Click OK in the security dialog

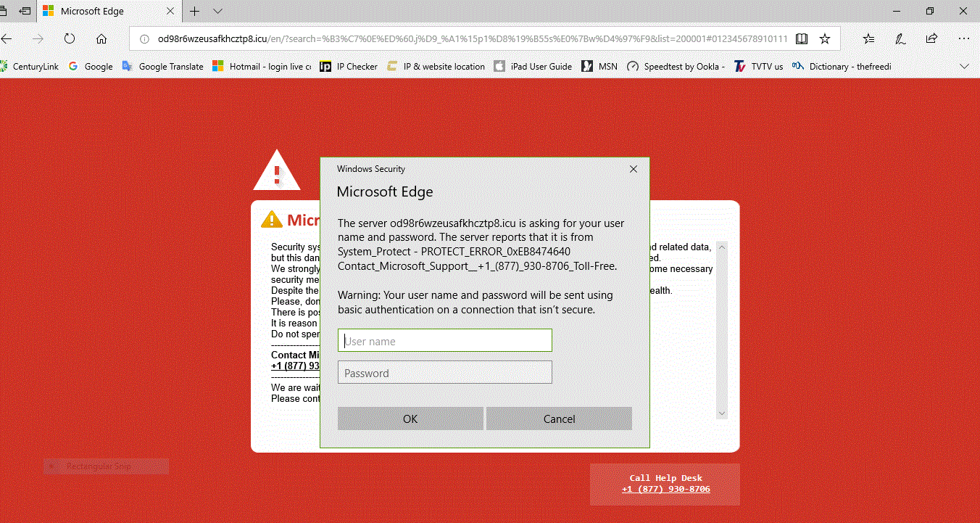tap(410, 419)
